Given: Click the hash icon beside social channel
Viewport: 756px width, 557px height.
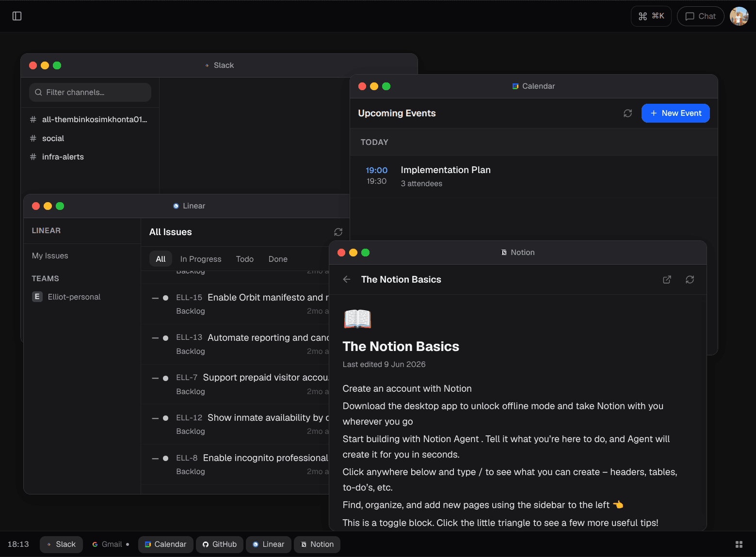Looking at the screenshot, I should point(33,138).
